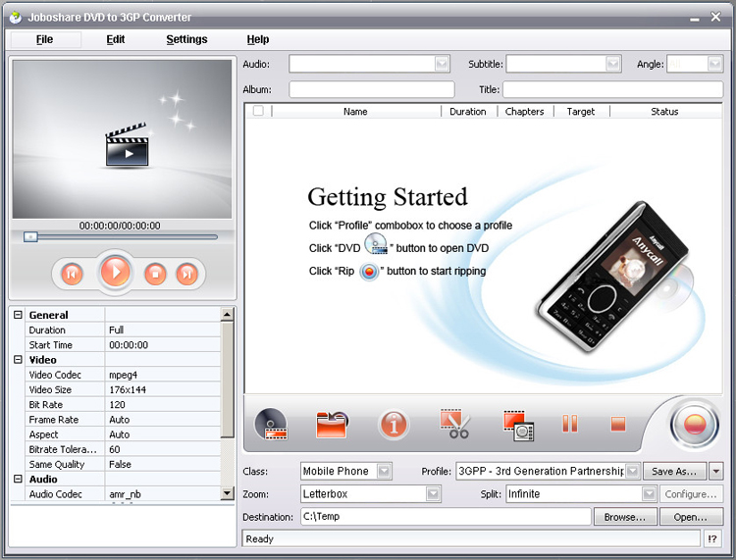Tick the select-all checkbox in list header
Viewport: 736px width, 560px height.
258,112
